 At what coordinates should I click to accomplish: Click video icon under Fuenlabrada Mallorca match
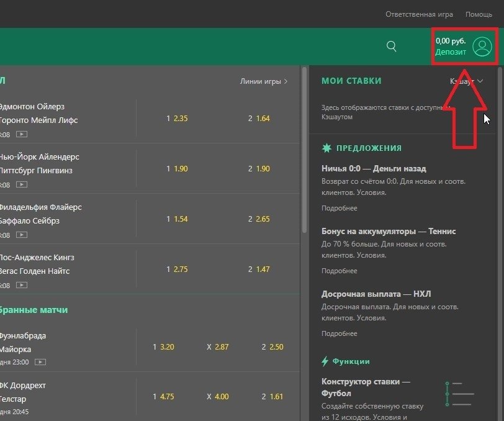40,361
